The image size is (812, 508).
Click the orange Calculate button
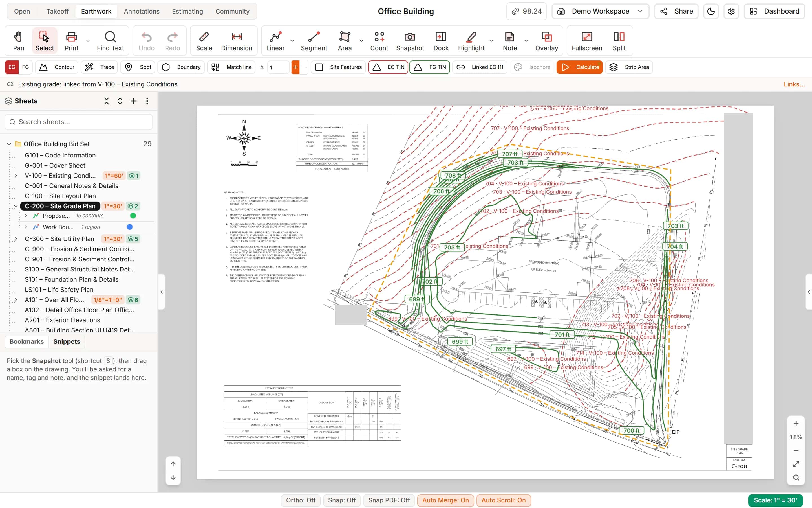(x=579, y=67)
